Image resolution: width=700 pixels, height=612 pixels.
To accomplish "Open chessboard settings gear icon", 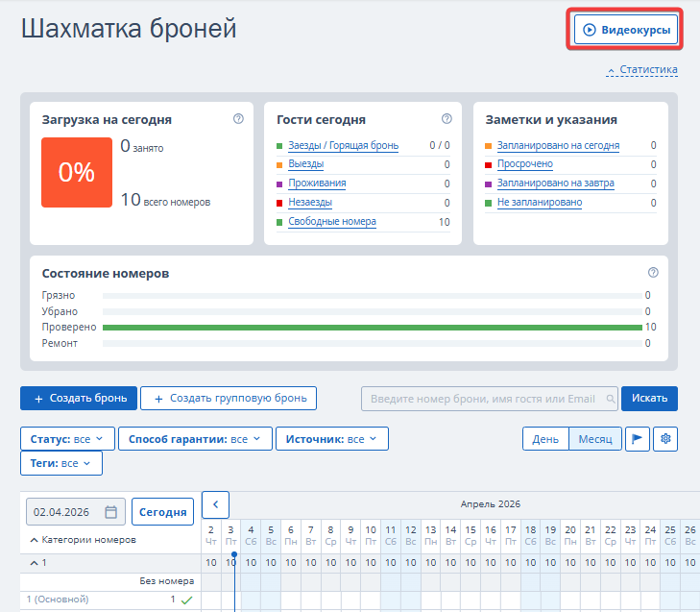I will (665, 439).
